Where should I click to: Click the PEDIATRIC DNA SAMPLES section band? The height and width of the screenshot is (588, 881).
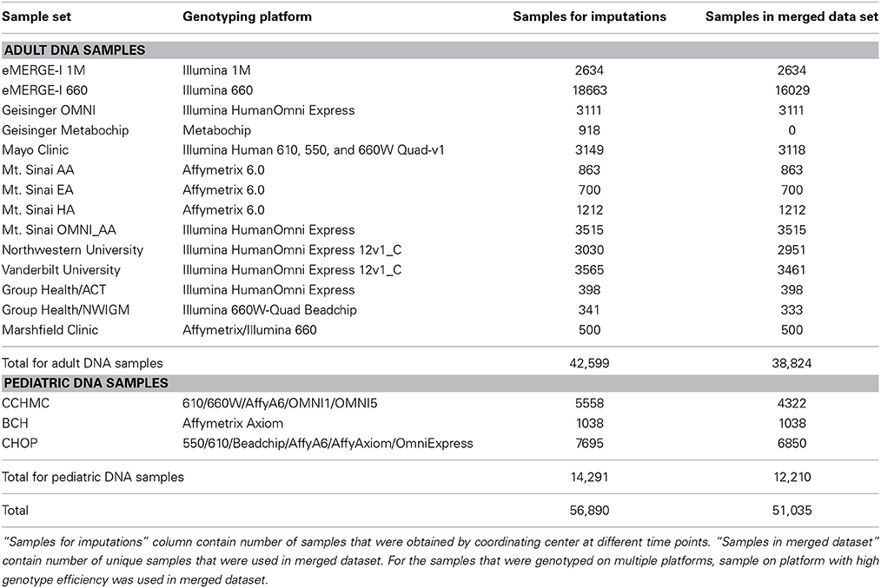(440, 383)
